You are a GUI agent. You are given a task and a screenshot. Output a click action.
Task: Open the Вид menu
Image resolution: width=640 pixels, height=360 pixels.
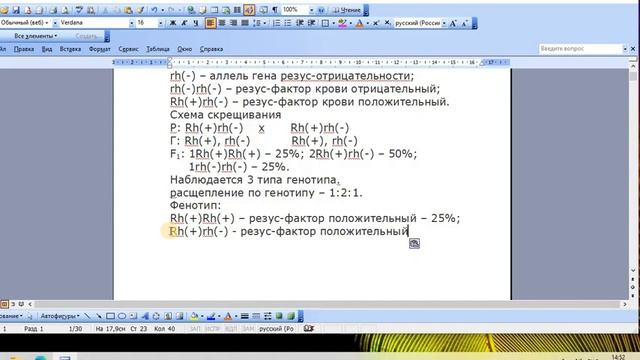tap(47, 49)
